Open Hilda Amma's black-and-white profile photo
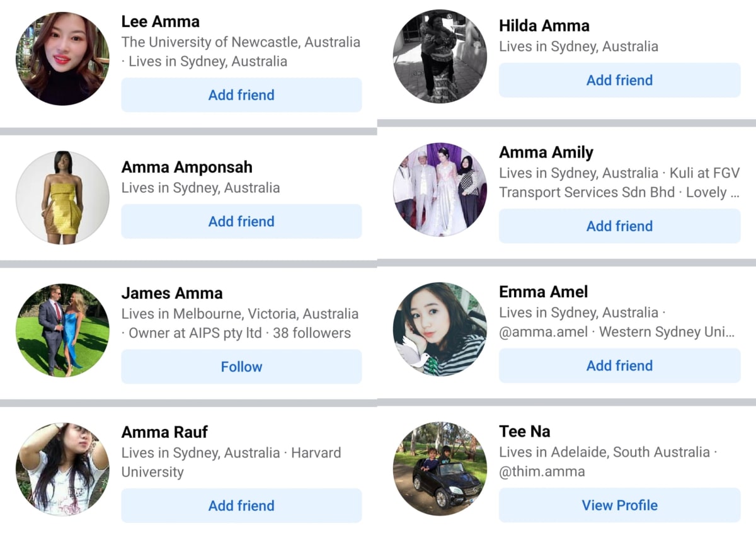 (440, 56)
